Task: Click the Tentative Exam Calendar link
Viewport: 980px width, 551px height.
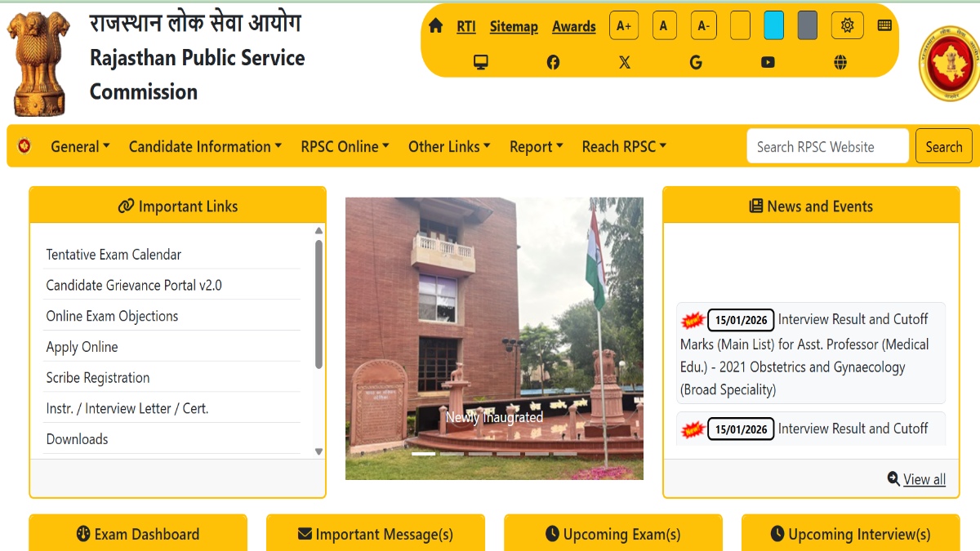Action: point(114,255)
